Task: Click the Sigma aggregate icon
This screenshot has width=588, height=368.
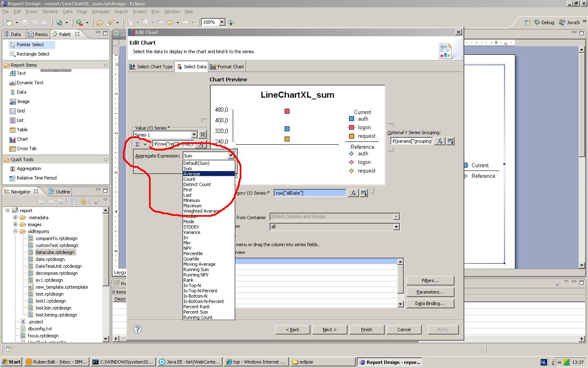Action: [138, 144]
